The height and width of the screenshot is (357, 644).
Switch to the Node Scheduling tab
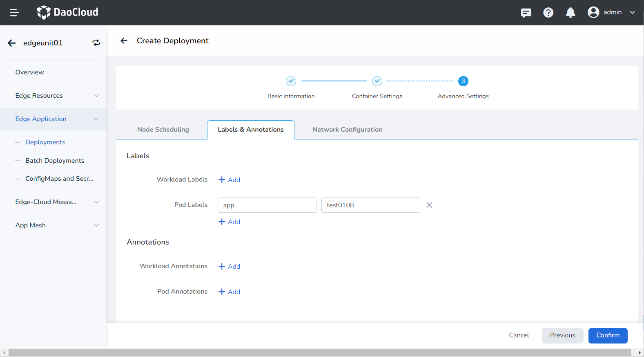point(163,130)
